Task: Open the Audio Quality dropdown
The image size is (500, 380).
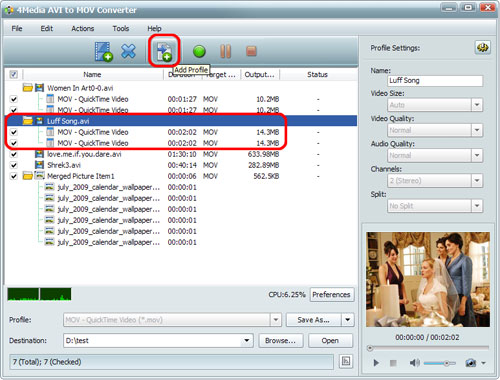Action: 477,155
